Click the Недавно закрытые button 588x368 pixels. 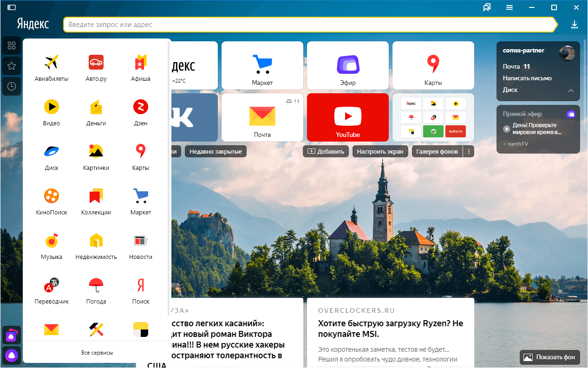(216, 151)
